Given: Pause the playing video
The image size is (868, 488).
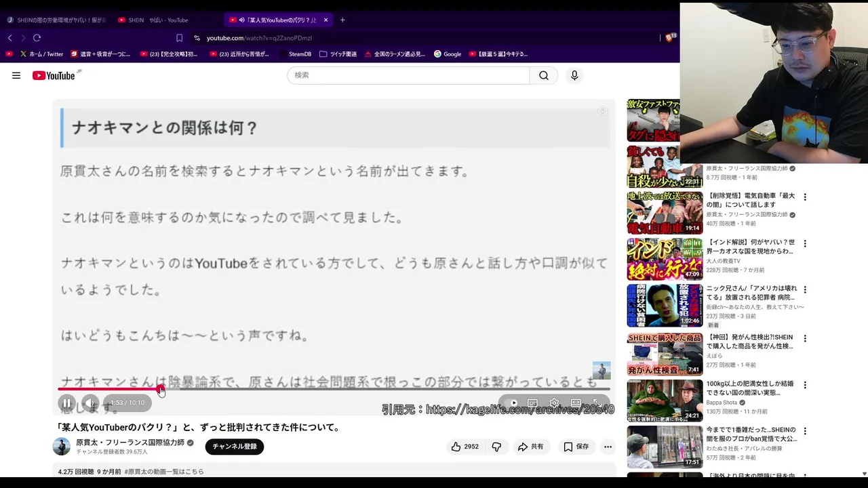Looking at the screenshot, I should 66,403.
